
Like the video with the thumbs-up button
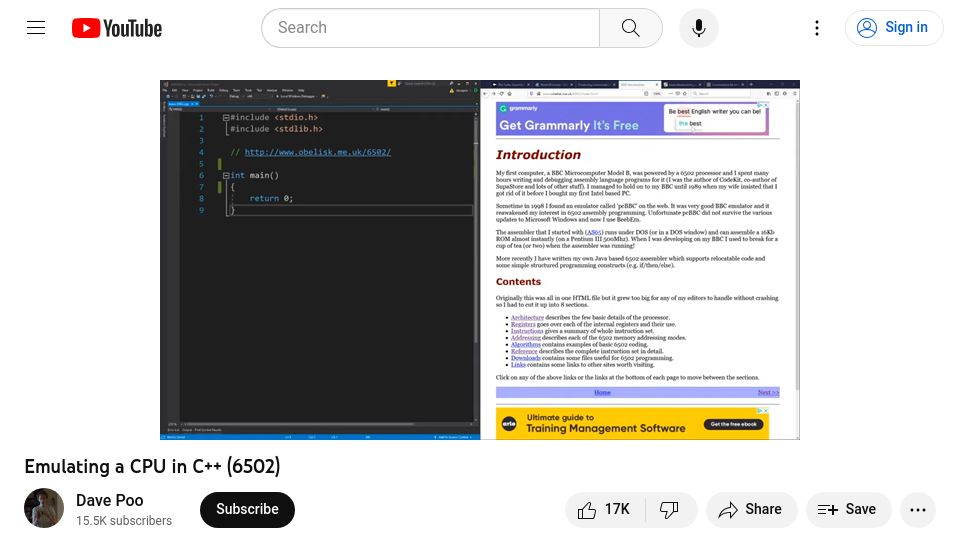[x=605, y=509]
